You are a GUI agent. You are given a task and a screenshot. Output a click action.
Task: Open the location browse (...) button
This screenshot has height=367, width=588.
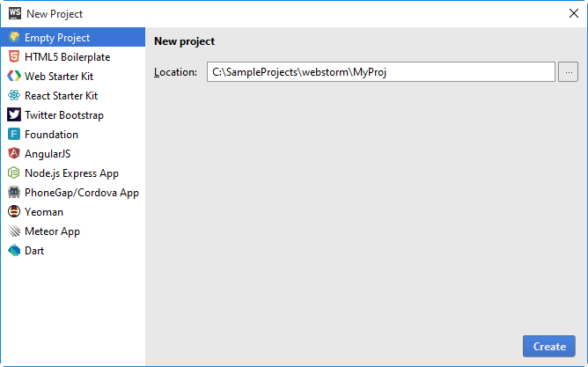[x=568, y=72]
